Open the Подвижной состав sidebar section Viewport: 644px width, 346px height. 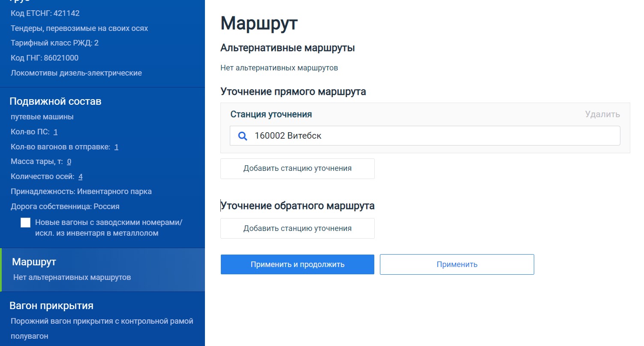[x=55, y=101]
